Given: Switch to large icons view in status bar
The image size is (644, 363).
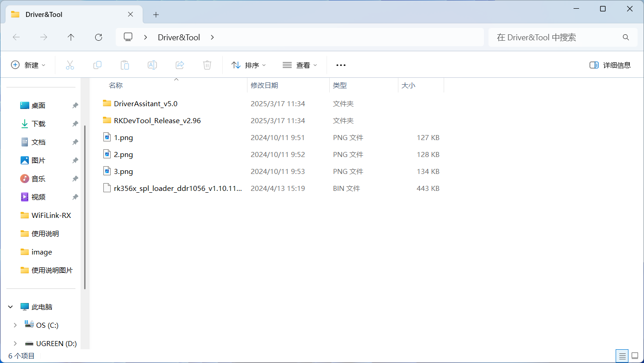Looking at the screenshot, I should click(x=635, y=356).
